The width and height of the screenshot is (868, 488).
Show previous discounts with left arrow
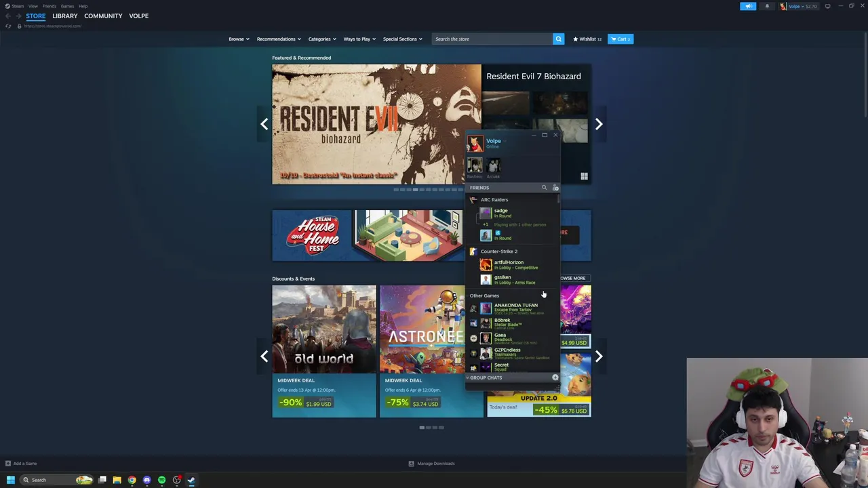[264, 357]
